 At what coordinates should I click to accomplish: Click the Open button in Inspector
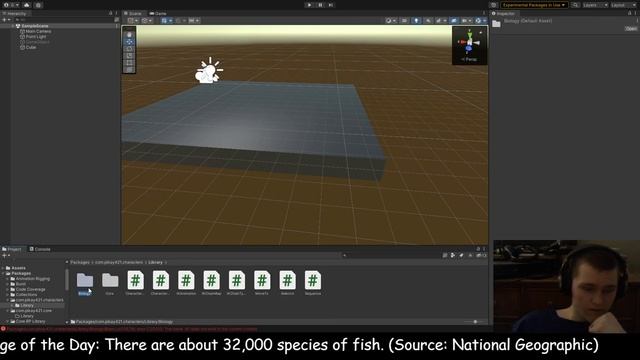click(x=631, y=29)
